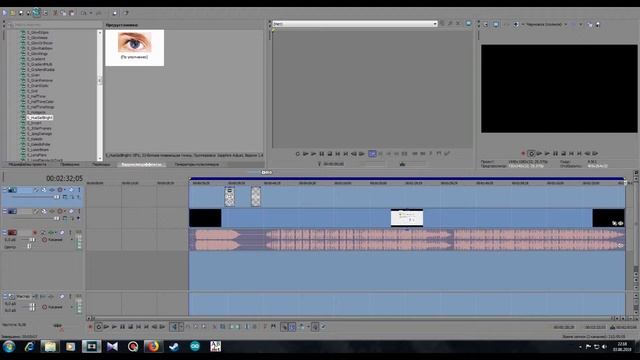Click the Trimmer external monitor icon

point(468,24)
